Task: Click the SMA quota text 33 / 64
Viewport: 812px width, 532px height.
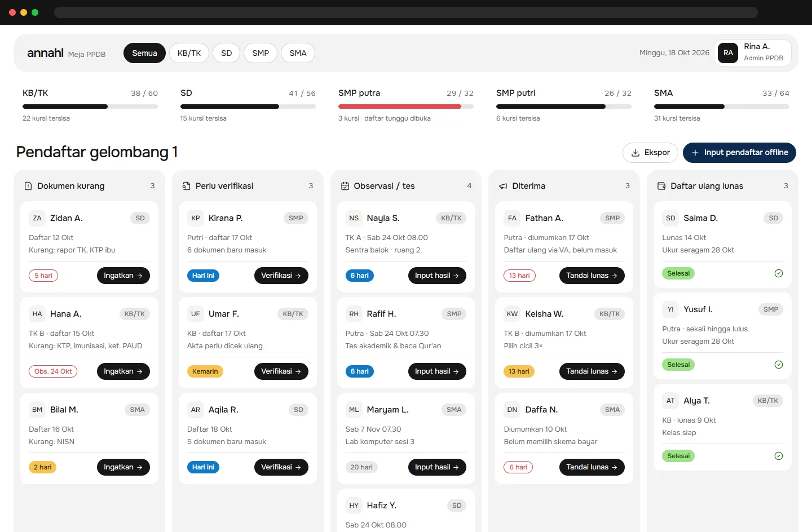Action: coord(776,93)
